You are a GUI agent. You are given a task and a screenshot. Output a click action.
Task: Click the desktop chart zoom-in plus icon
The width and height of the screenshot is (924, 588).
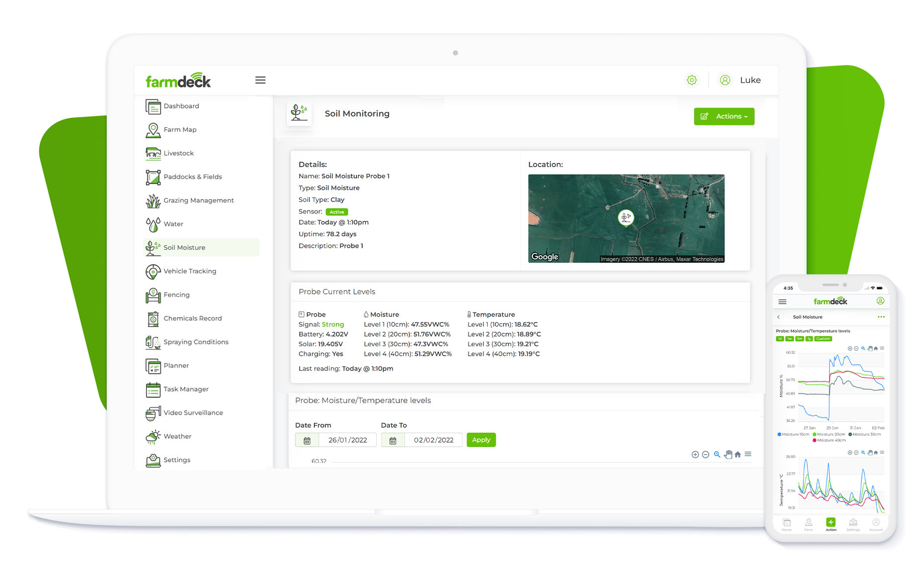click(695, 455)
